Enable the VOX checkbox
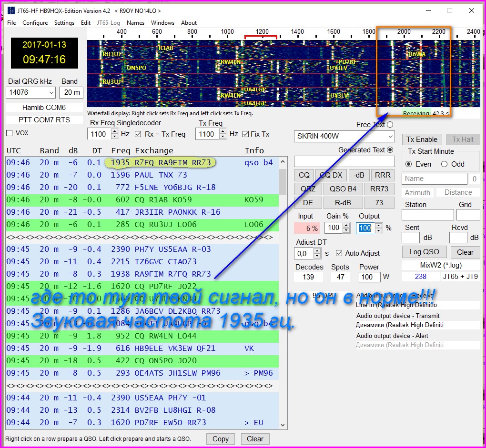 point(9,133)
